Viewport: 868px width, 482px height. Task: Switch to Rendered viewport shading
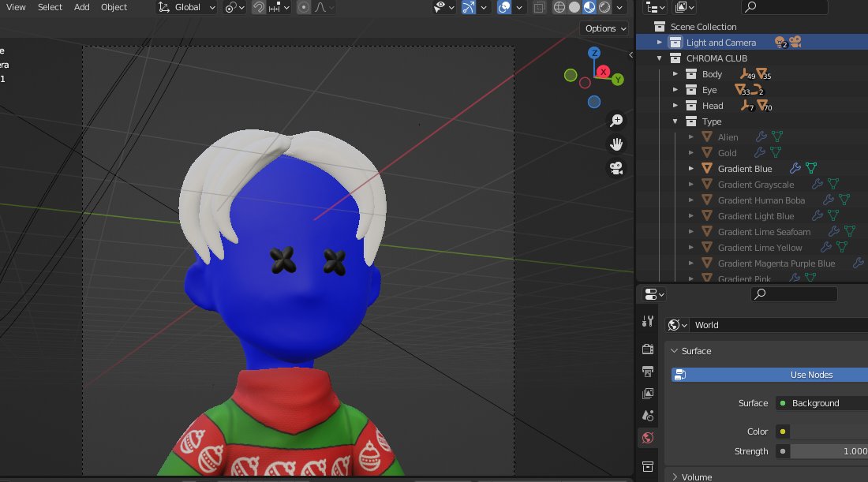tap(604, 7)
